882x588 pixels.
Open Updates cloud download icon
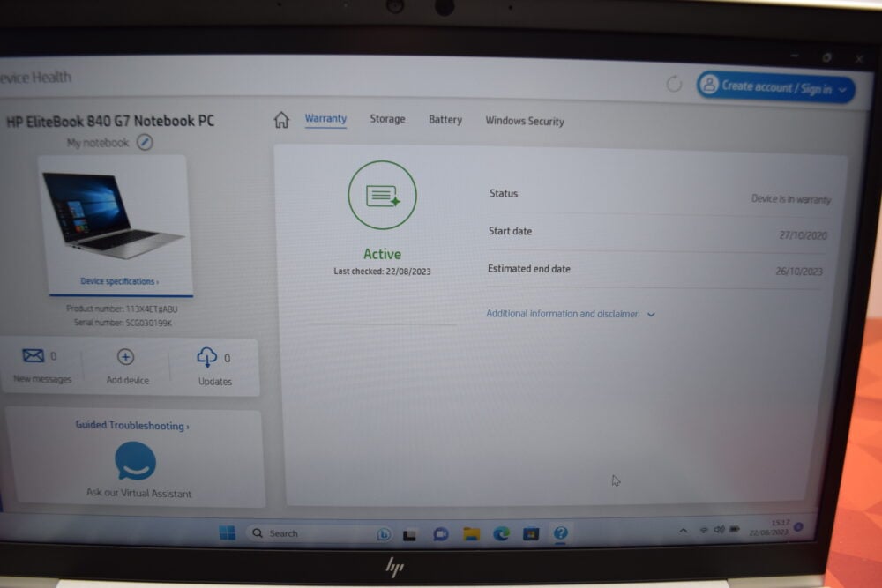tap(207, 358)
